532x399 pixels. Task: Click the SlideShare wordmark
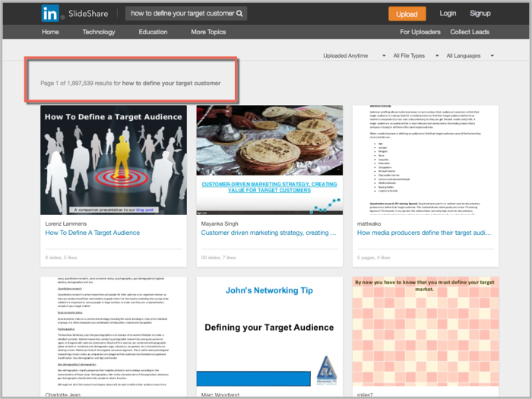click(88, 14)
